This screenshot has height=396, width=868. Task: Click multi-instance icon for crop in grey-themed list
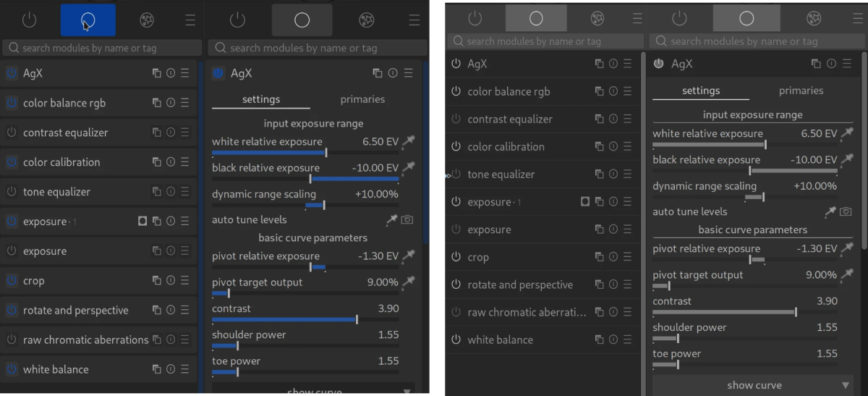[599, 257]
